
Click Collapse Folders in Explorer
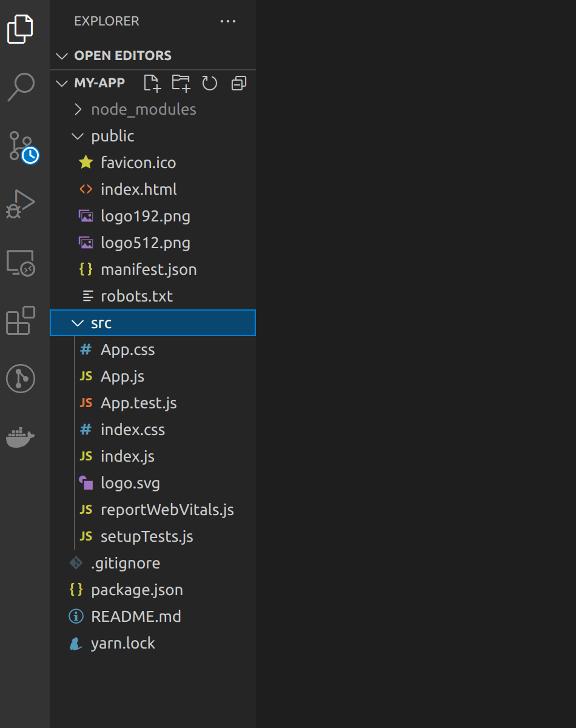(238, 83)
